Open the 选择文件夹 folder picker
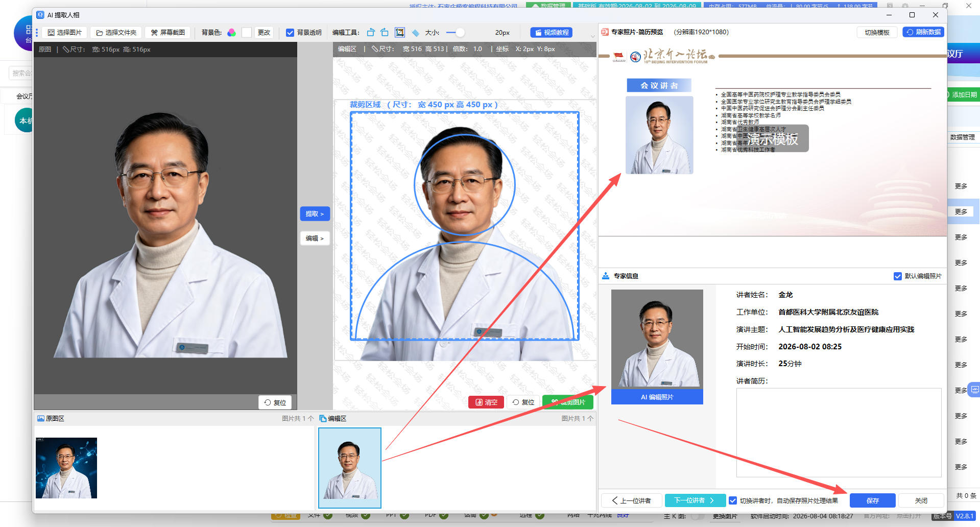This screenshot has height=527, width=980. click(116, 33)
